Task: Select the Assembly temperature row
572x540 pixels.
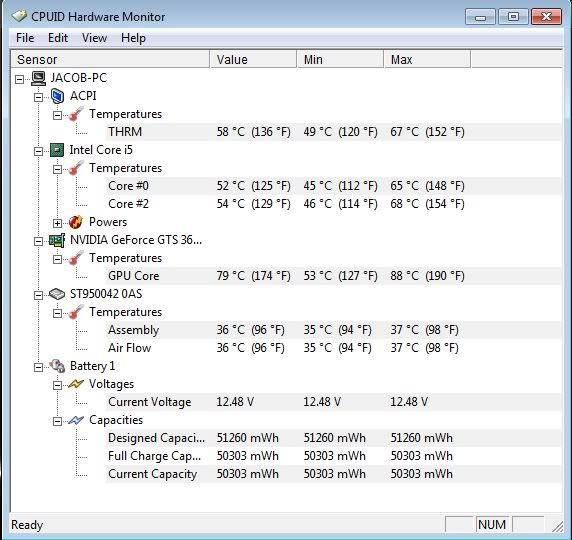Action: tap(334, 330)
